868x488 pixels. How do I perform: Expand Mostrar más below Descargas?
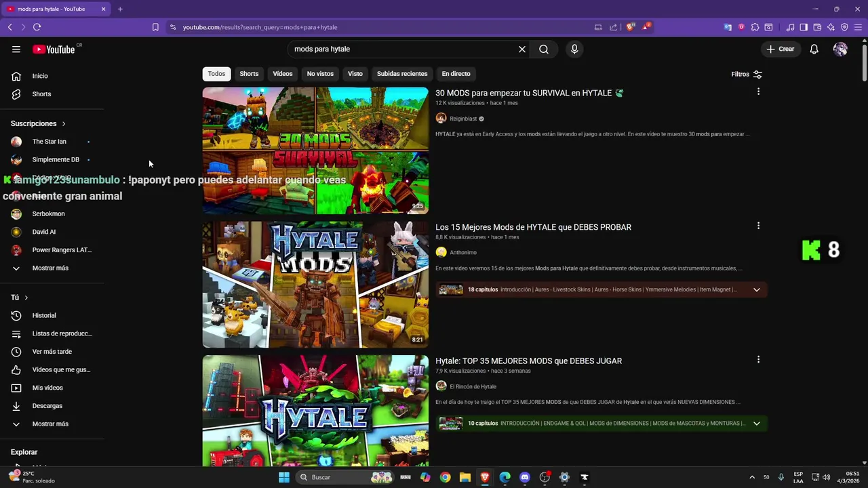click(52, 424)
